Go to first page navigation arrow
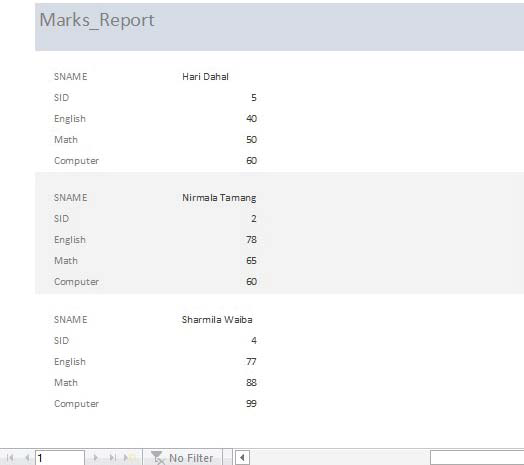524x465 pixels. click(x=10, y=458)
